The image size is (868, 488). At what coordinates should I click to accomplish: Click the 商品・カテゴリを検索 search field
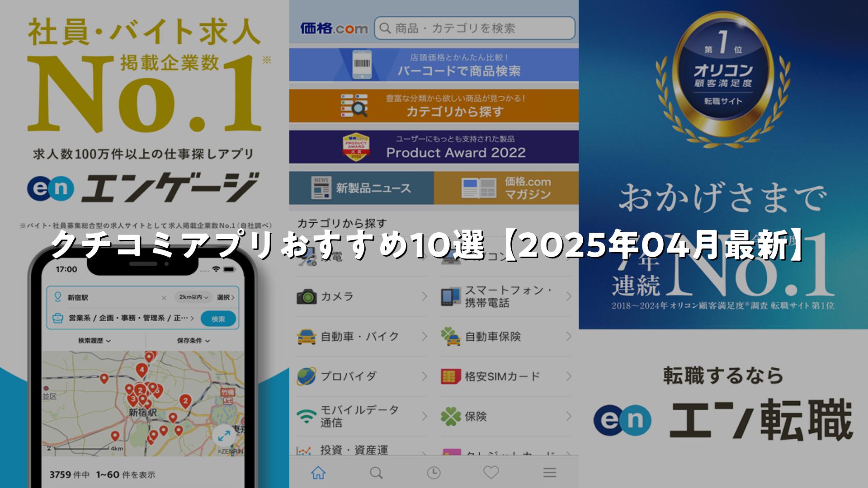475,28
